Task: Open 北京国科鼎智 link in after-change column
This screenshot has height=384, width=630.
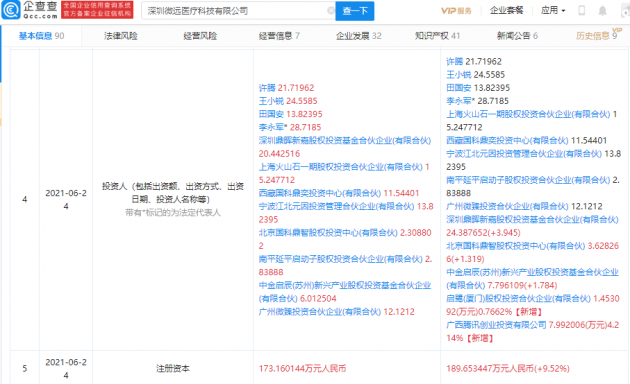Action: [x=515, y=246]
